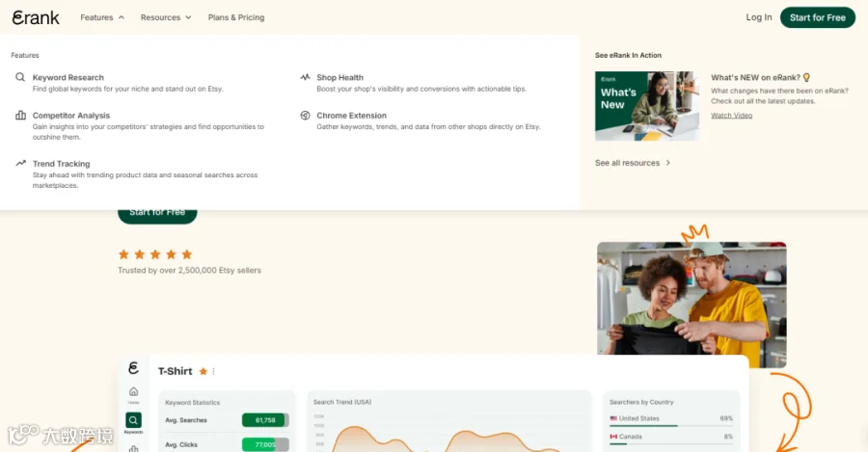Click the Avg. Searches 61,758 bar

click(x=265, y=420)
